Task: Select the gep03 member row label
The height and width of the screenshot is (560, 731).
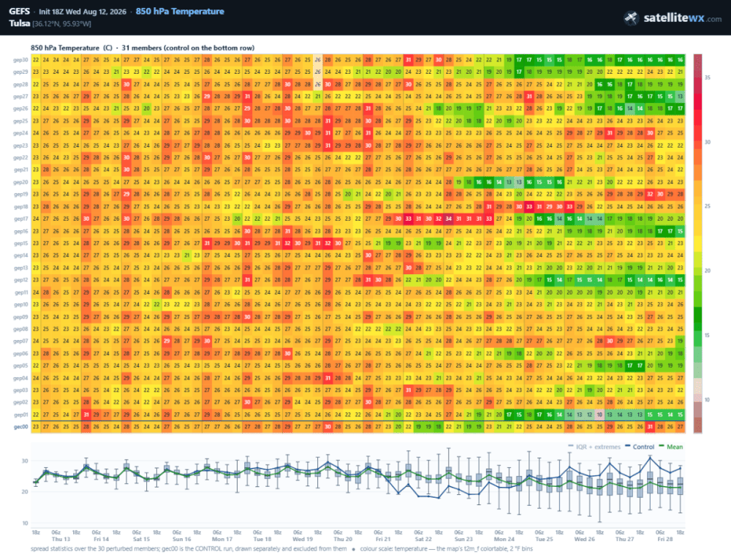Action: pos(20,390)
